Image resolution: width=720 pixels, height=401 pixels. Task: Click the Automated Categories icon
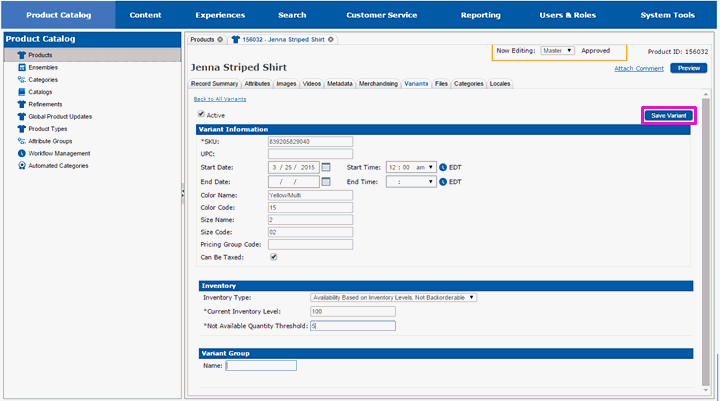point(22,166)
